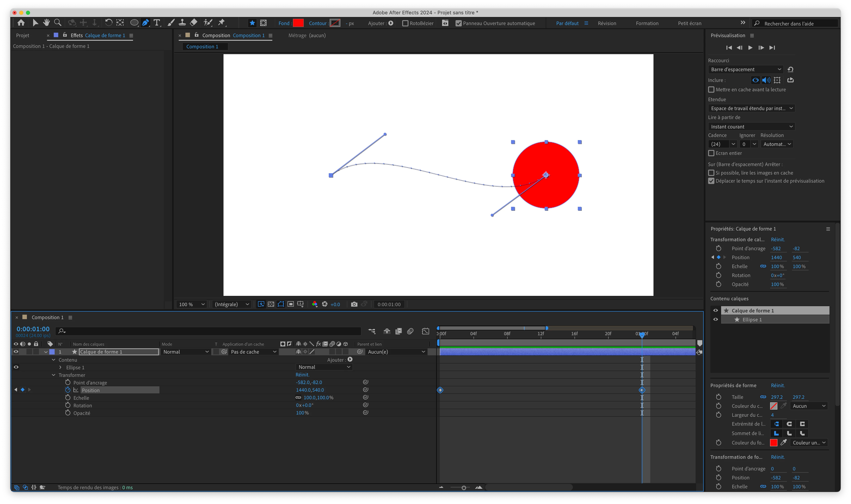
Task: Enable the RotoBézier checkbox
Action: click(x=405, y=23)
